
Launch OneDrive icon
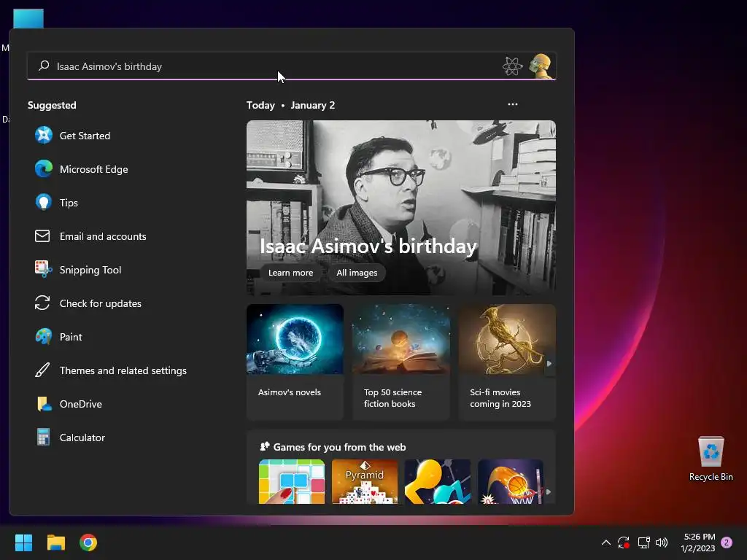(44, 404)
